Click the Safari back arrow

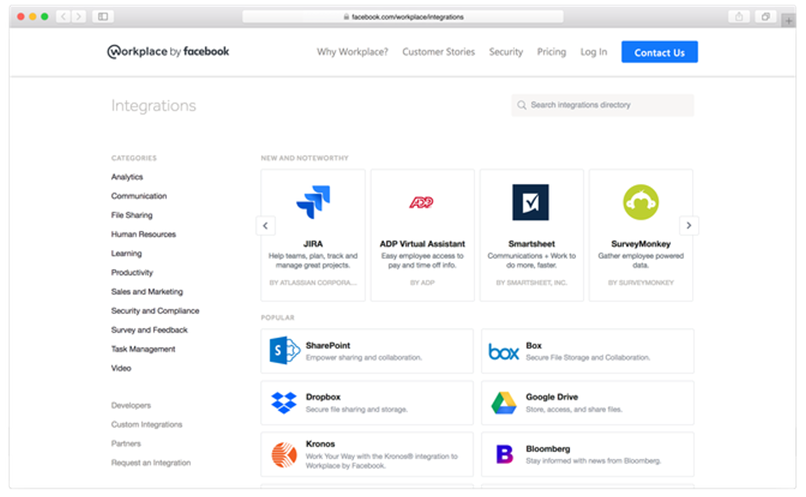63,16
